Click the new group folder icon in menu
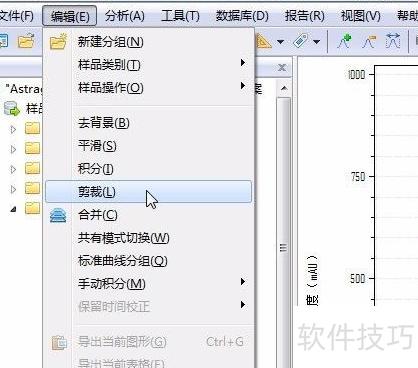 pos(58,42)
